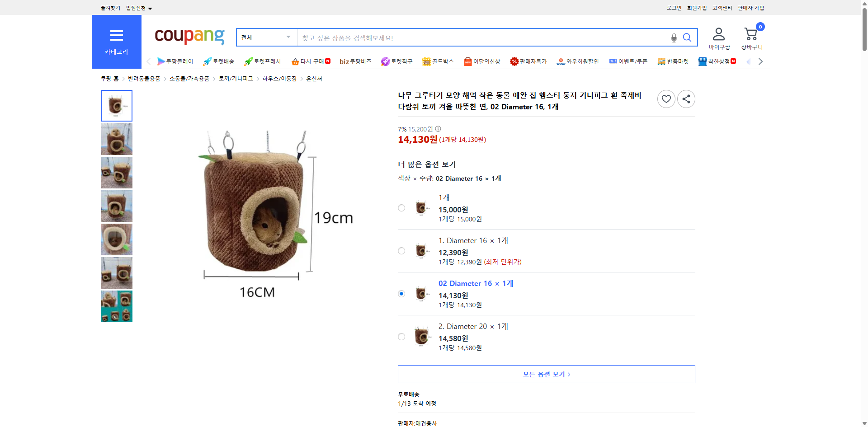Open the 전체 search category dropdown
Viewport: 868px width, 427px height.
pyautogui.click(x=266, y=38)
